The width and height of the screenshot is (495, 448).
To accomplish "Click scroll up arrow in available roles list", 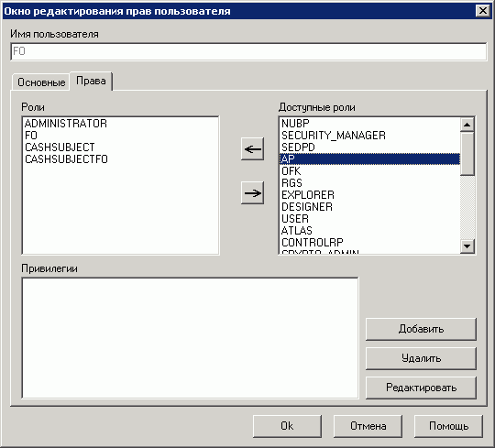I will coord(467,125).
